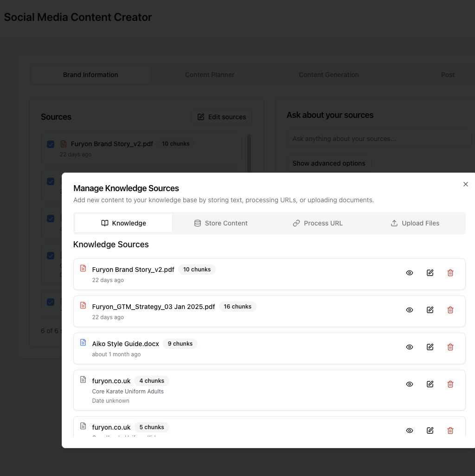
Task: Delete the Furyon_GTM_Strategy PDF source
Action: coord(450,310)
